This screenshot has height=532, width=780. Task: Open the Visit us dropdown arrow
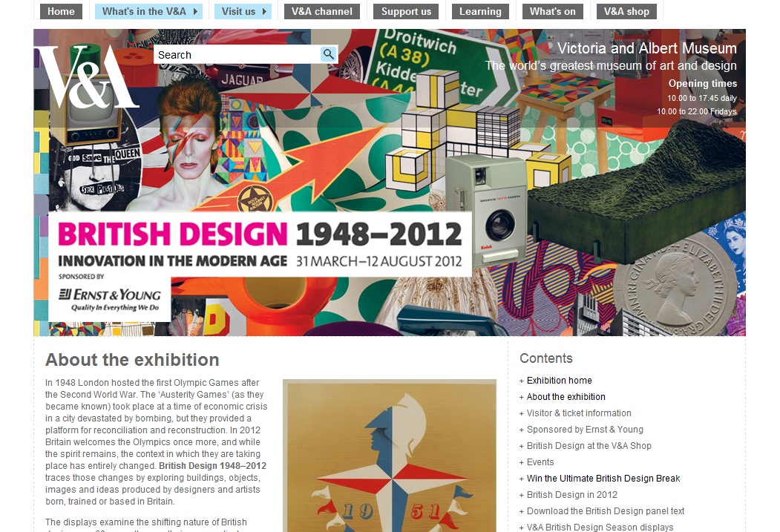coord(265,11)
